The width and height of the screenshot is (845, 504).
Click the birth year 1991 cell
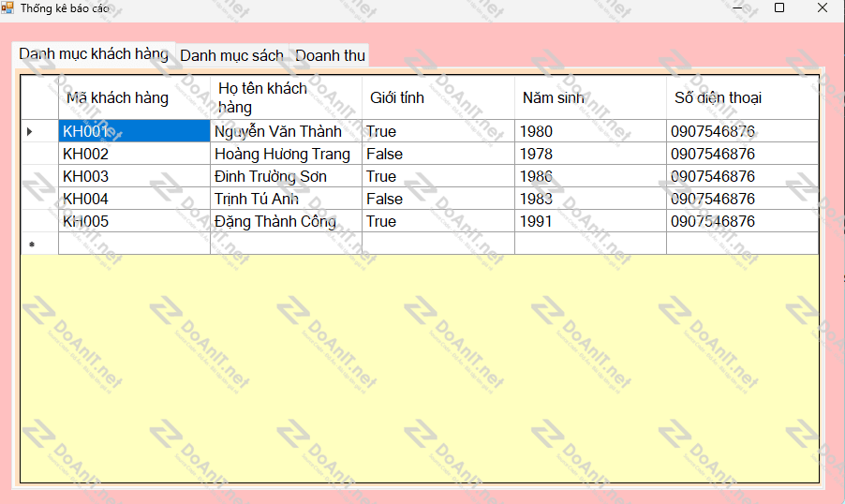tap(590, 221)
